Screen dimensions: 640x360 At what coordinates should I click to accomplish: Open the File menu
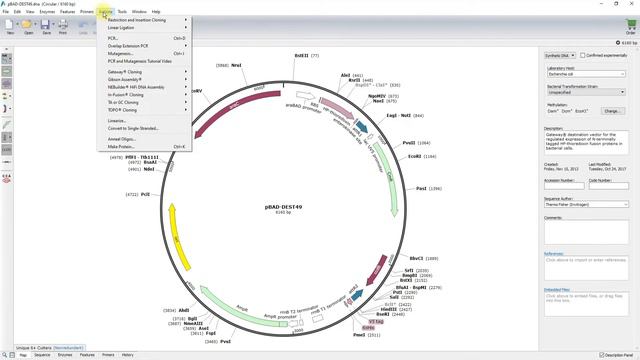coord(5,12)
